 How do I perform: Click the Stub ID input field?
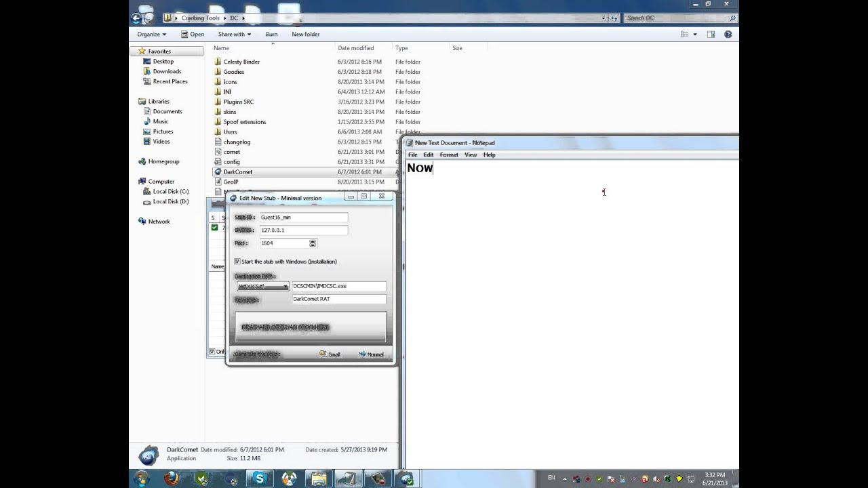coord(303,218)
